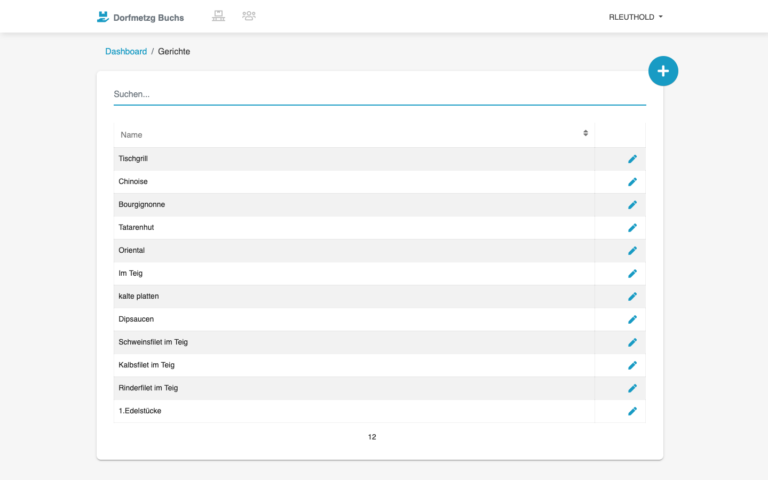The height and width of the screenshot is (480, 768).
Task: Open edit for Tatarenhut row
Action: pos(632,228)
